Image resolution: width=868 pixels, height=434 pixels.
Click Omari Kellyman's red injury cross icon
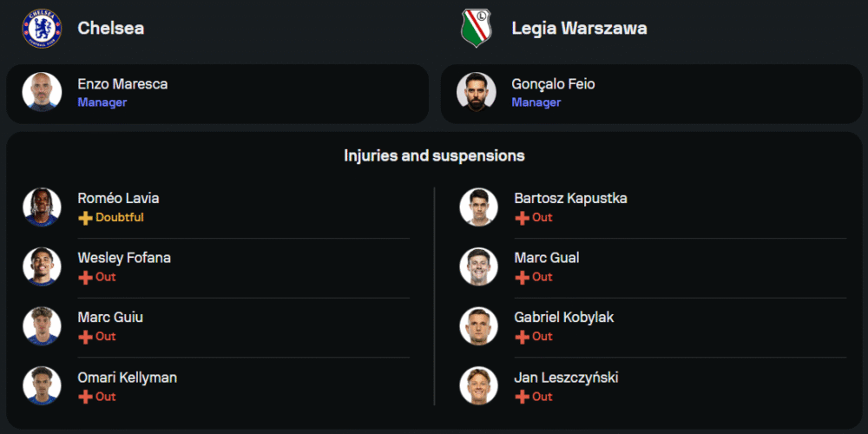coord(85,397)
